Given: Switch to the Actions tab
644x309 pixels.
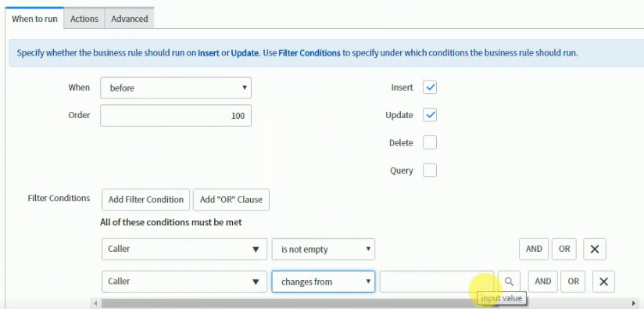Looking at the screenshot, I should click(x=84, y=19).
